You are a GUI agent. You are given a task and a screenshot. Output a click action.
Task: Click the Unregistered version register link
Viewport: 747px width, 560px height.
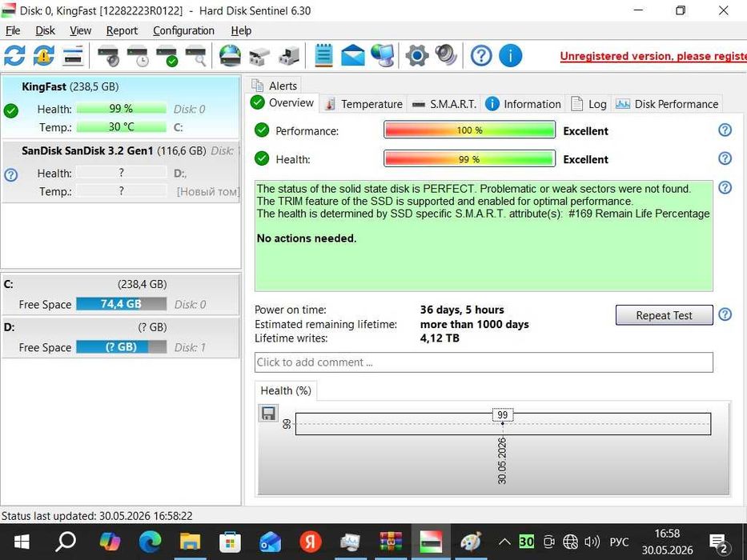point(653,56)
